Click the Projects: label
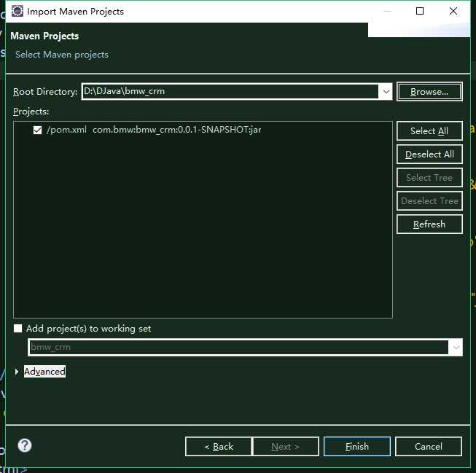 pos(31,112)
